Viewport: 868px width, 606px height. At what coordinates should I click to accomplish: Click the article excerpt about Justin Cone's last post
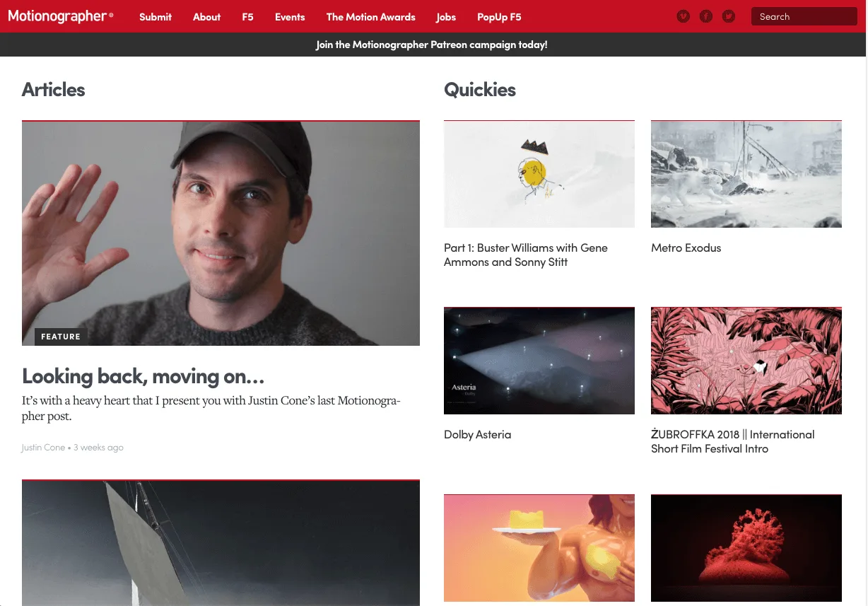click(x=211, y=409)
